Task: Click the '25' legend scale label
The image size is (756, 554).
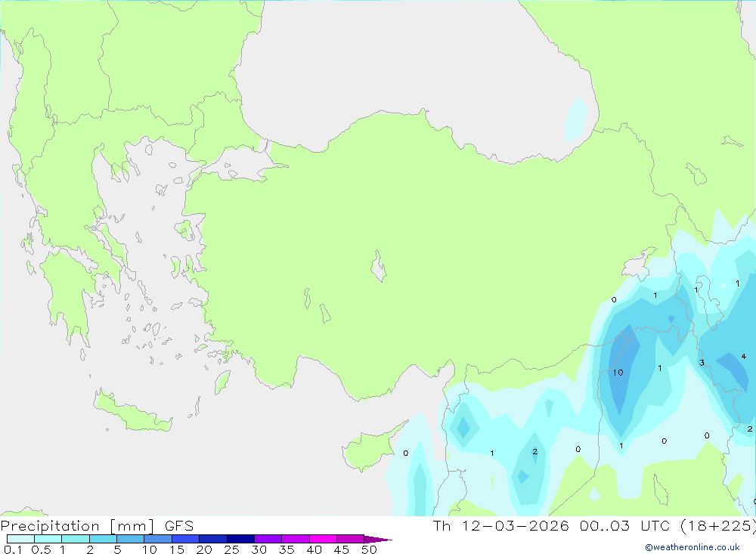Action: (x=232, y=549)
